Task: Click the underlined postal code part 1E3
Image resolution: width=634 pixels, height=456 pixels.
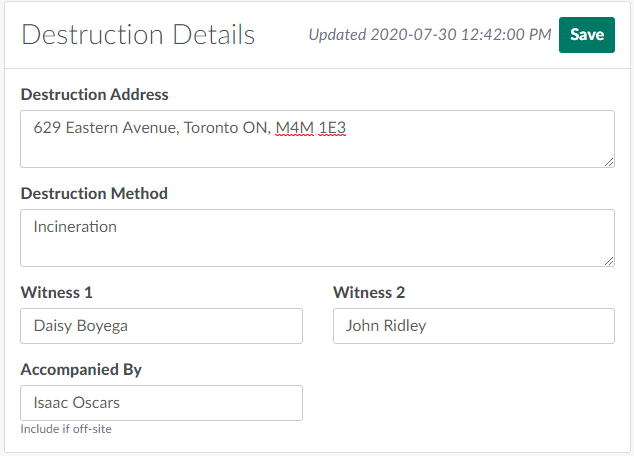Action: tap(332, 128)
